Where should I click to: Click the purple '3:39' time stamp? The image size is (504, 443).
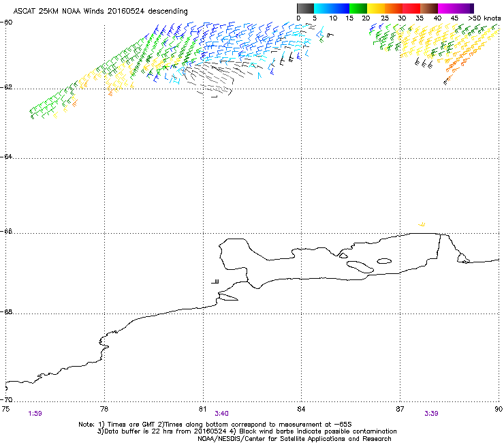pos(431,414)
